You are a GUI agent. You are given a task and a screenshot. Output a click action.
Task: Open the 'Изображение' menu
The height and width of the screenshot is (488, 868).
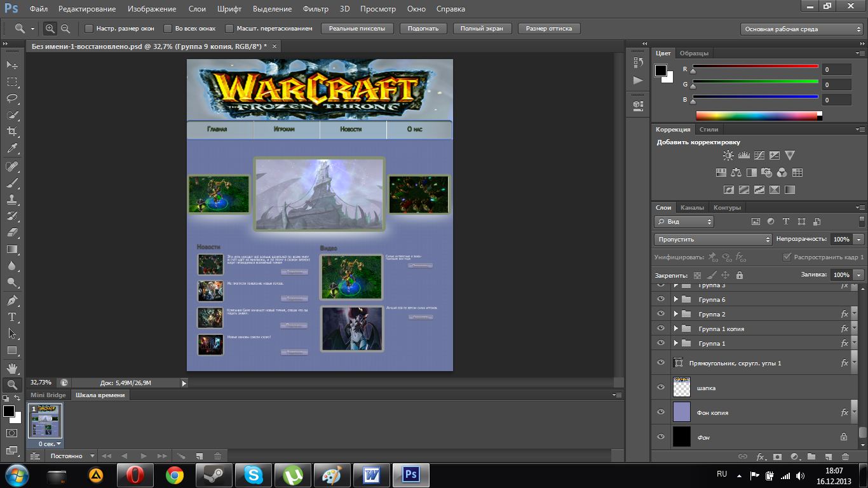[152, 9]
